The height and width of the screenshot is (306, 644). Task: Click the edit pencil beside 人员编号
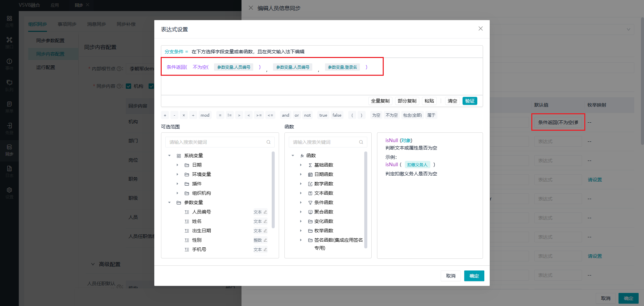(x=265, y=212)
